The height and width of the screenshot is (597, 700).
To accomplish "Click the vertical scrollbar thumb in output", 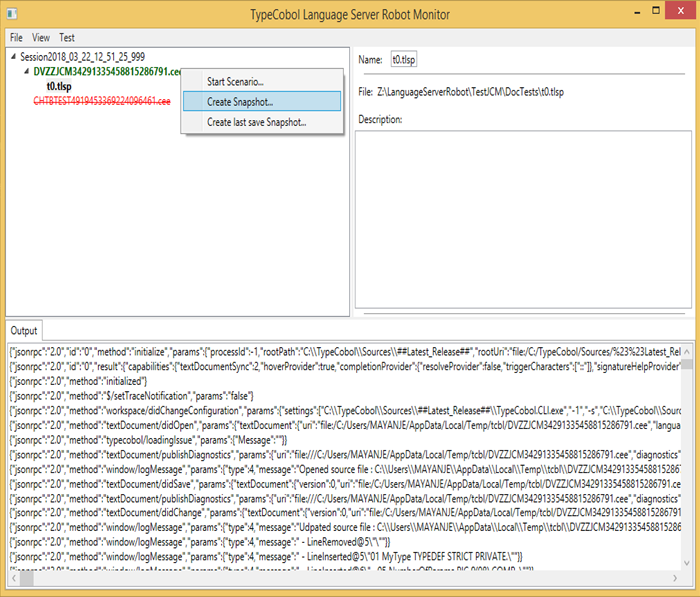I will pyautogui.click(x=687, y=363).
